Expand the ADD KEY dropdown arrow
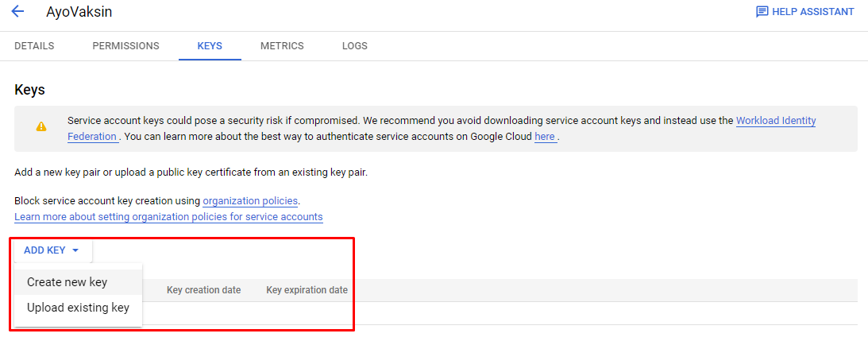 [75, 250]
